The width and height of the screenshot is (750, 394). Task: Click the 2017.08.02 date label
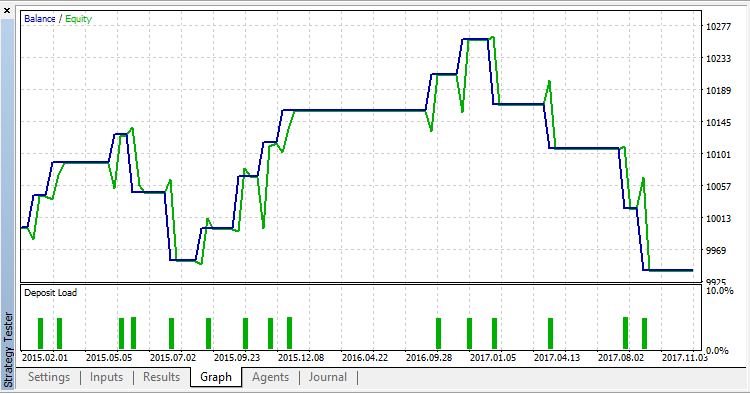click(621, 358)
